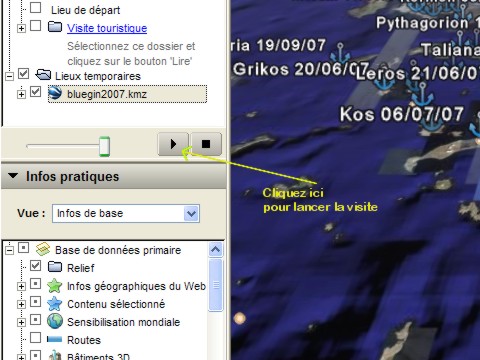This screenshot has width=480, height=360.
Task: Open the Vue dropdown showing Infos de base
Action: (x=126, y=213)
